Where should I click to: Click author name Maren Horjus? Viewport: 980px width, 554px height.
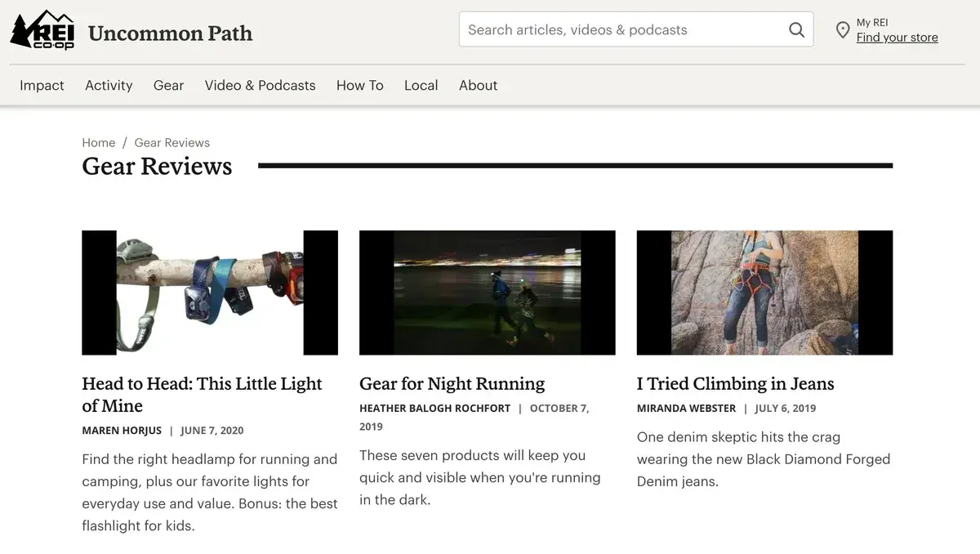point(122,431)
